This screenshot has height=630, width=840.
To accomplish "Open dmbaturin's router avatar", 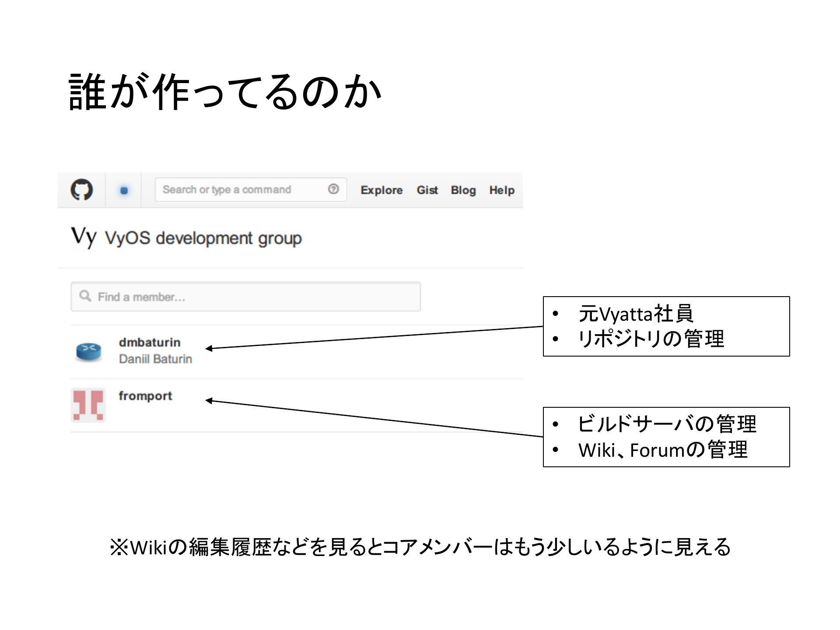I will (x=88, y=351).
